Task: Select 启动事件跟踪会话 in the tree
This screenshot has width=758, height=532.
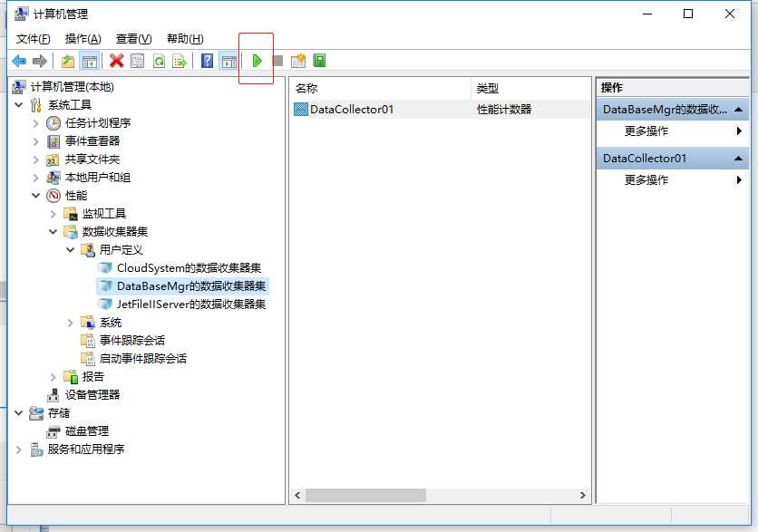Action: click(x=142, y=359)
